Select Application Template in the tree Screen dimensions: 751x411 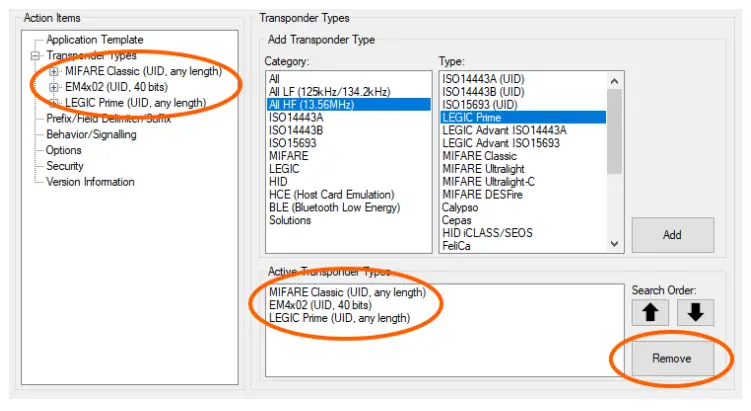click(x=95, y=40)
